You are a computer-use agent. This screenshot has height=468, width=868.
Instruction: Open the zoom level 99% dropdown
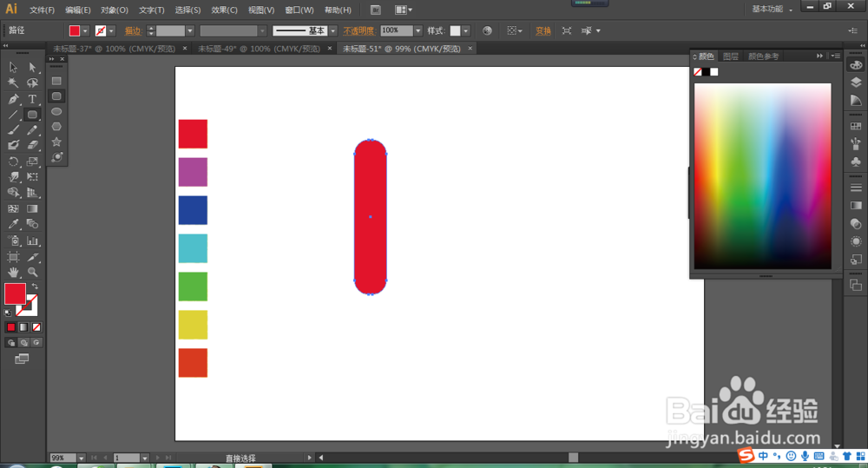pyautogui.click(x=82, y=458)
